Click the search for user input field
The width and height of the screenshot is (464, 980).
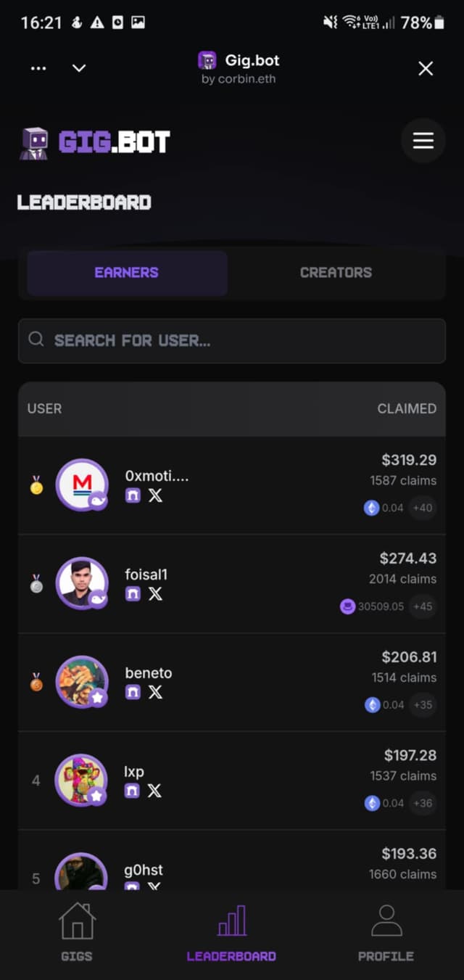(232, 340)
